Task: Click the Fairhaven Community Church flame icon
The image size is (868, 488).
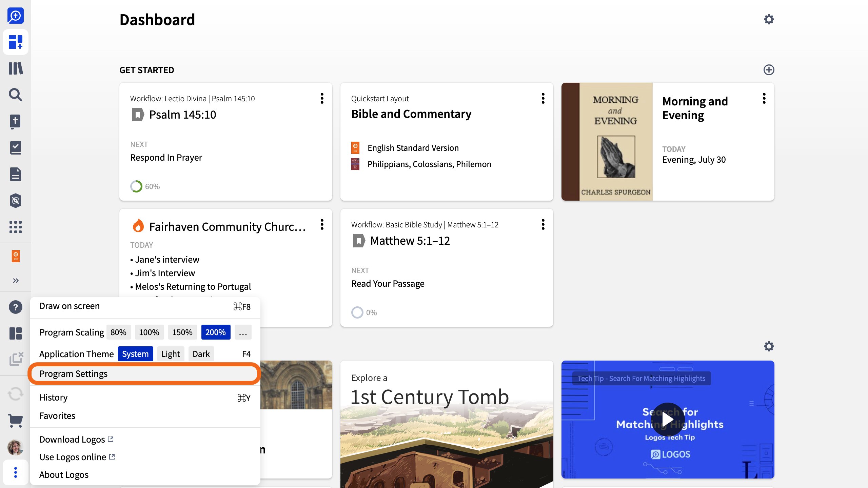Action: click(138, 226)
